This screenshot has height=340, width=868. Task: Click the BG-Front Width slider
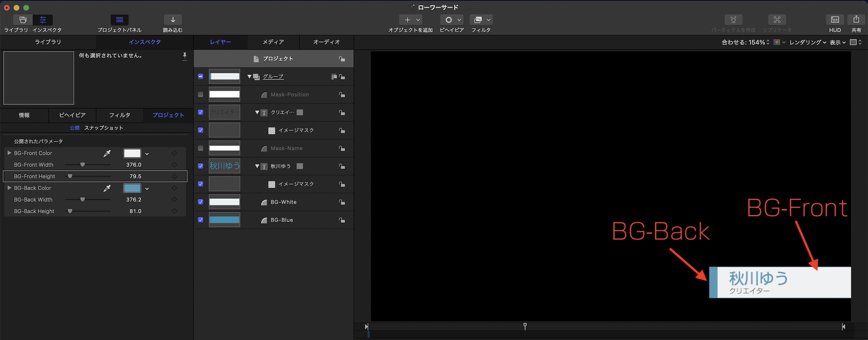(x=88, y=165)
